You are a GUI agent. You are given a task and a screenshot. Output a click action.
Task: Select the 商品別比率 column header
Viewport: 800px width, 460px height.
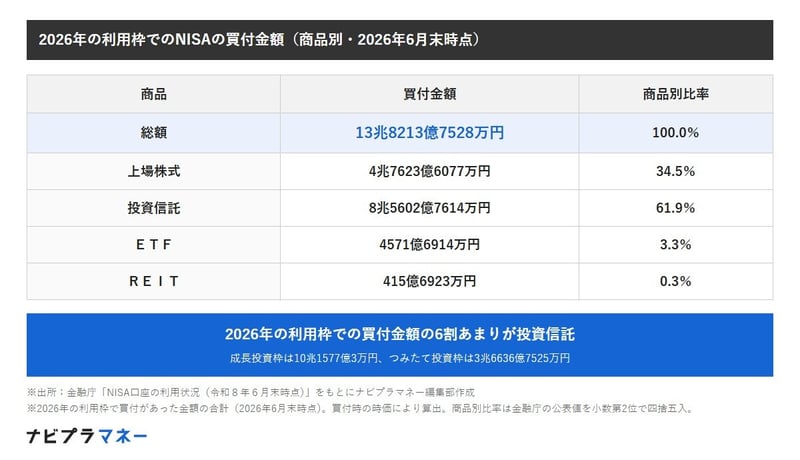pos(676,94)
